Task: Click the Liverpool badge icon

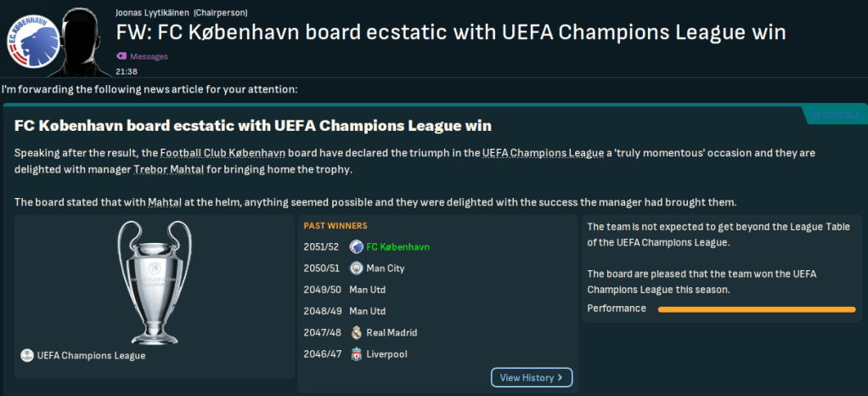Action: 356,354
